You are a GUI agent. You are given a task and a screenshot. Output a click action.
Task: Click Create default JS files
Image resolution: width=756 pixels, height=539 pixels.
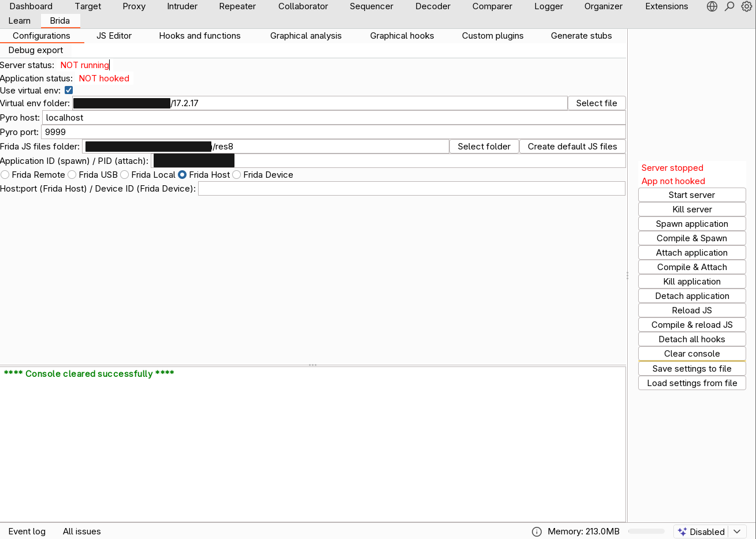572,147
